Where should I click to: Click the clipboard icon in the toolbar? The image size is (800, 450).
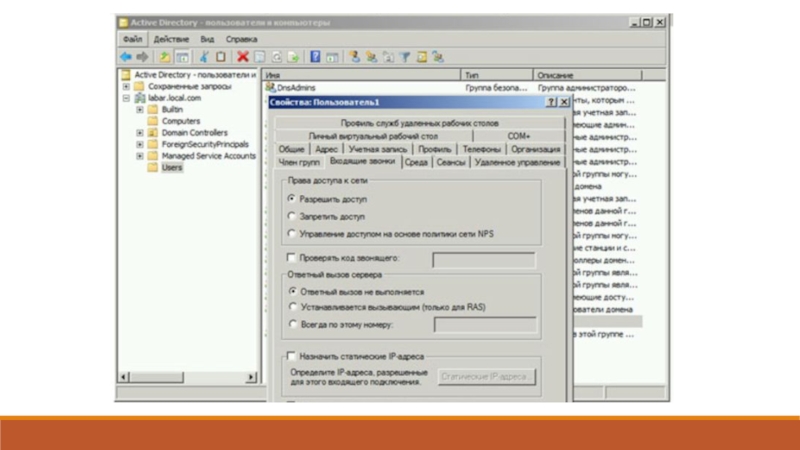220,57
